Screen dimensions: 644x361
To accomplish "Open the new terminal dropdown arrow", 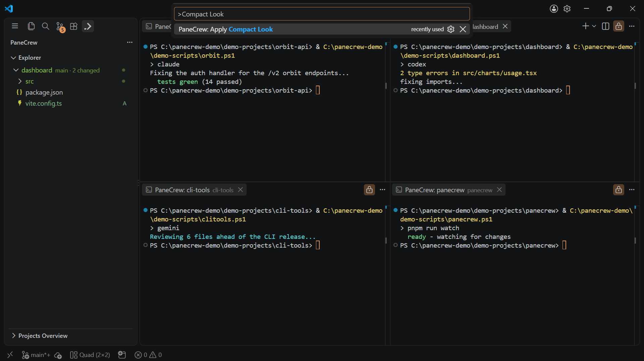I will [594, 26].
